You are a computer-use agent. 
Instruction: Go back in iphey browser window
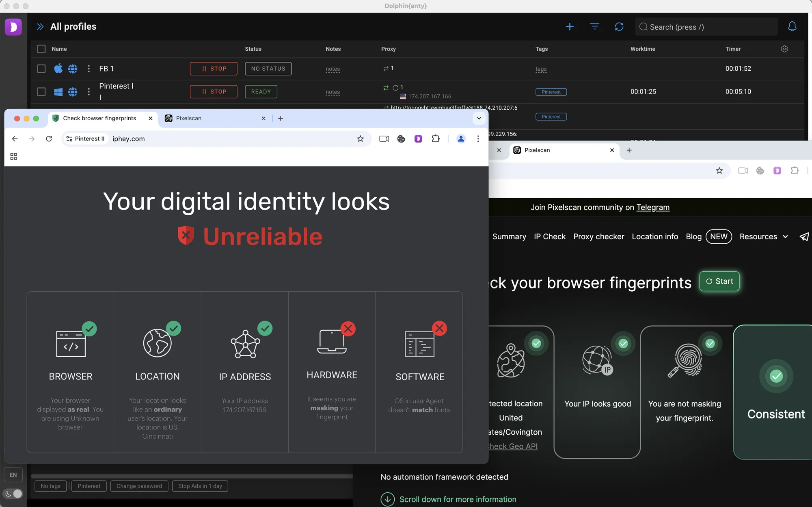tap(15, 139)
